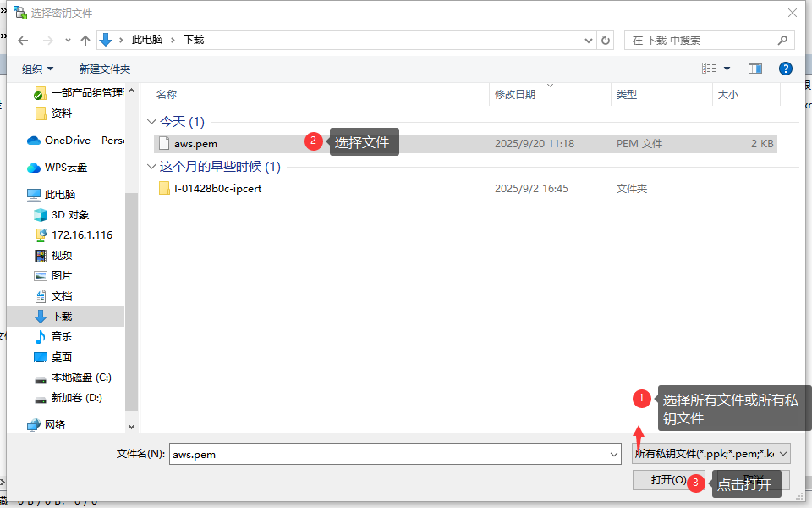
Task: Open WPS云盘 in navigation pane
Action: click(66, 168)
